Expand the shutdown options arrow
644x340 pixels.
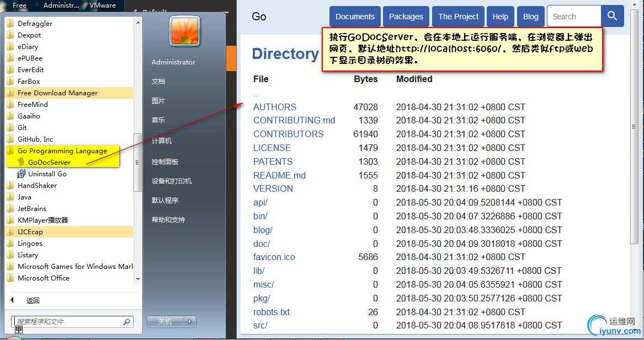click(x=190, y=322)
